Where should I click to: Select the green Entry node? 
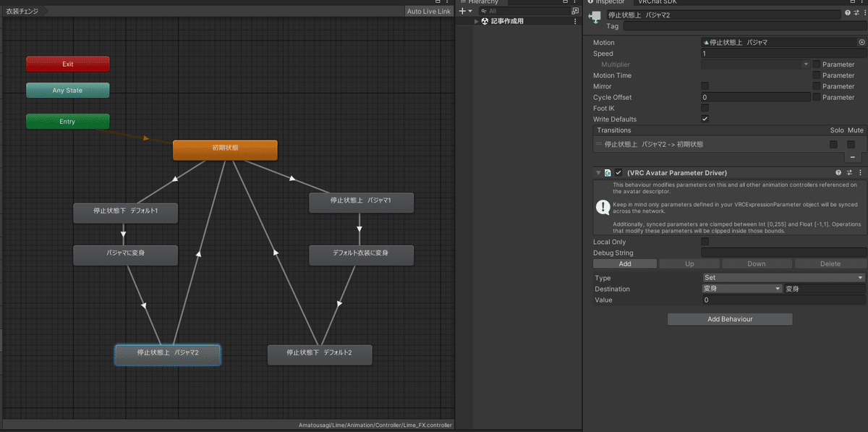click(x=68, y=122)
